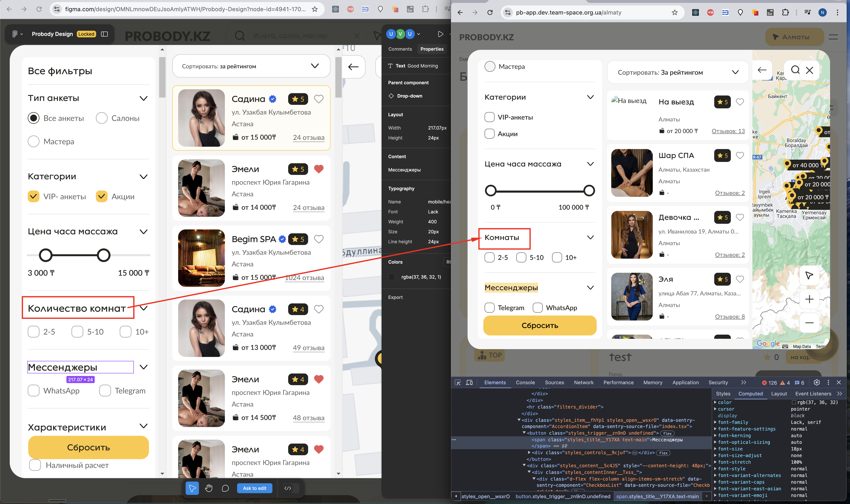Screen dimensions: 850x504
Task: Open the DevTools settings gear
Action: coord(817,382)
